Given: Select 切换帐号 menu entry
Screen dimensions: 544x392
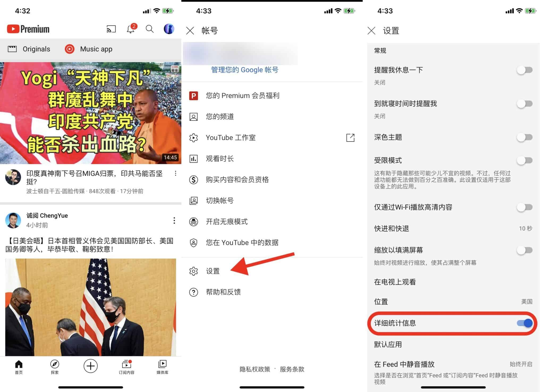Looking at the screenshot, I should coord(272,201).
